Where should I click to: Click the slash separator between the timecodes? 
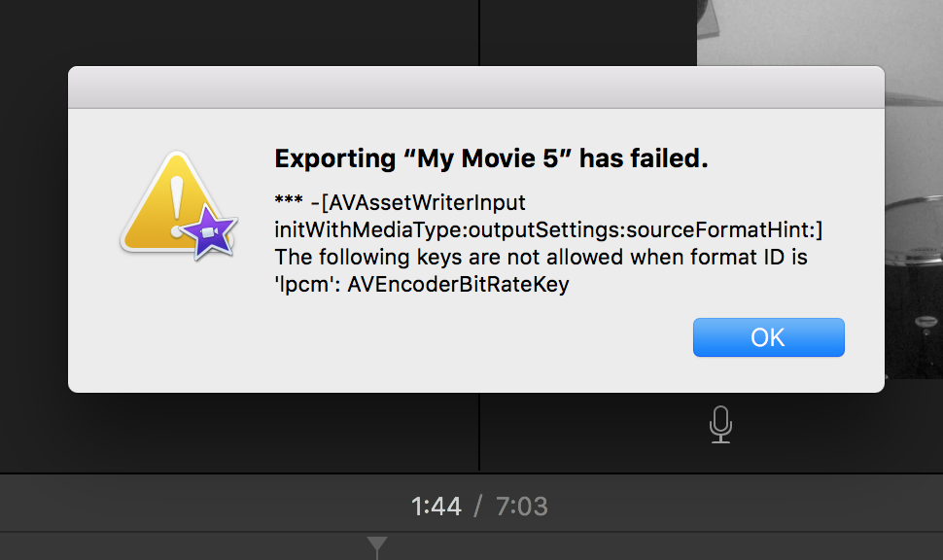point(478,506)
